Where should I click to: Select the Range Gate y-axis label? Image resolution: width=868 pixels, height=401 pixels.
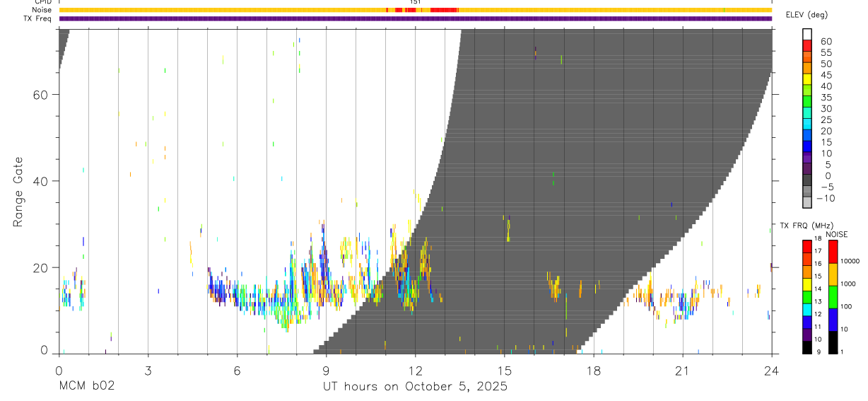point(18,192)
